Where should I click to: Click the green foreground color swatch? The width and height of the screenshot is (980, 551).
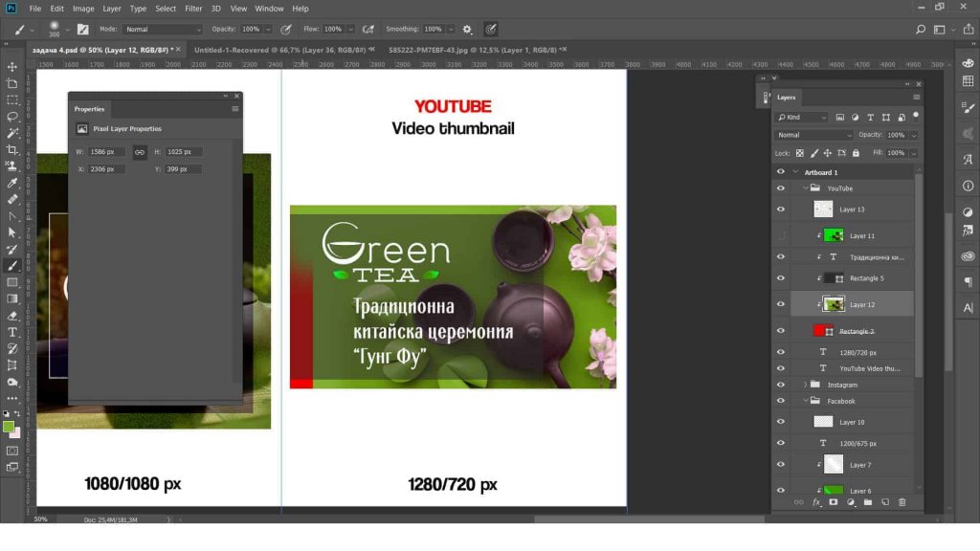tap(8, 428)
